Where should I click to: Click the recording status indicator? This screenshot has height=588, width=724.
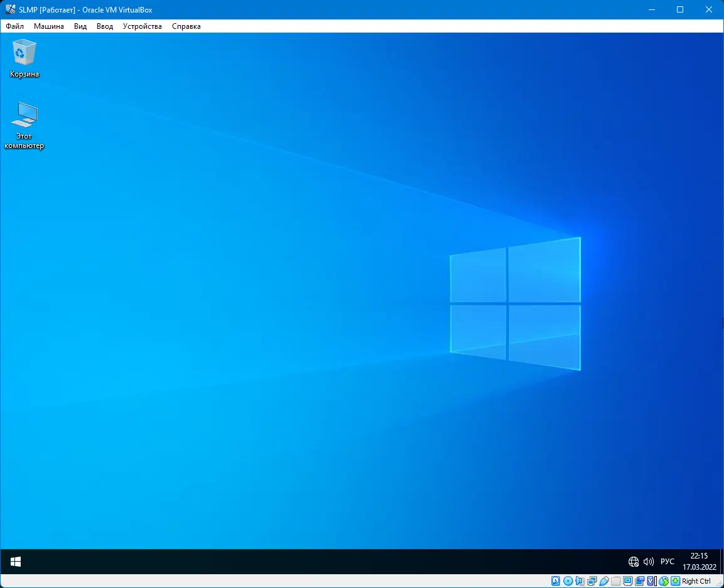click(x=639, y=581)
